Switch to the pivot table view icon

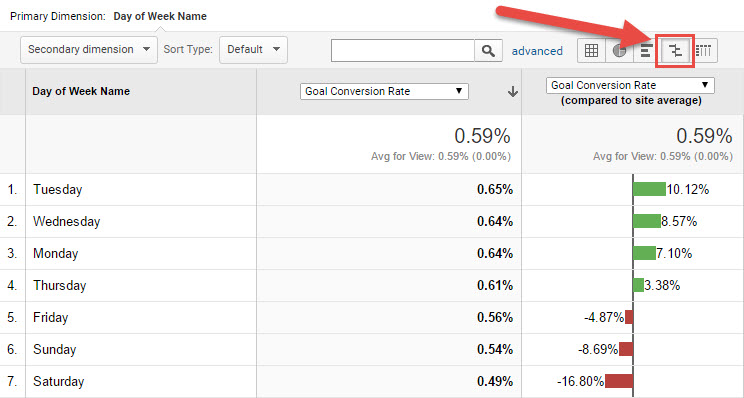point(704,50)
